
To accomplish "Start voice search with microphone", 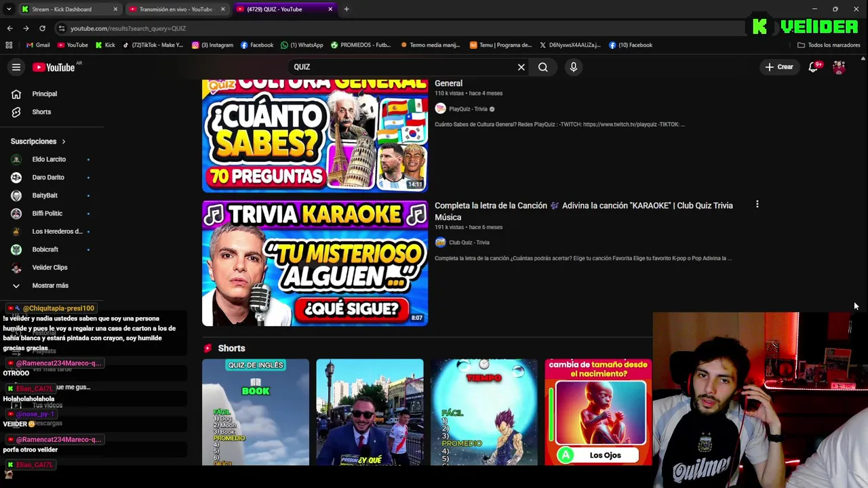I will point(573,67).
